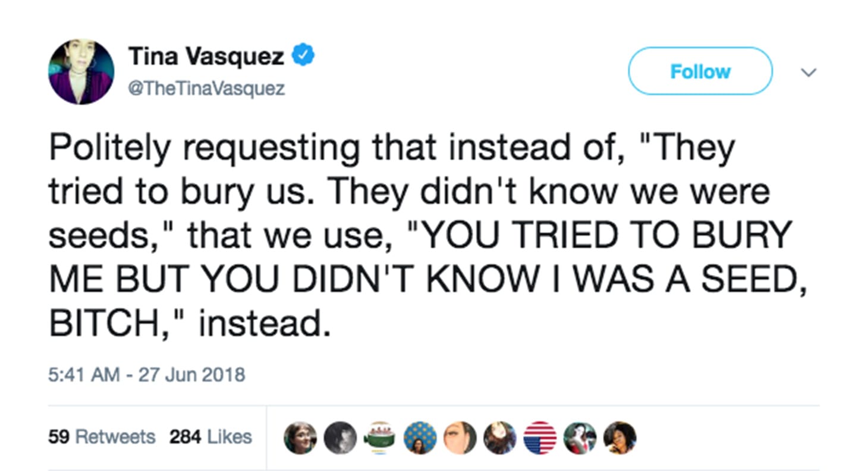Click the American flag liker avatar
868x471 pixels.
click(x=540, y=438)
